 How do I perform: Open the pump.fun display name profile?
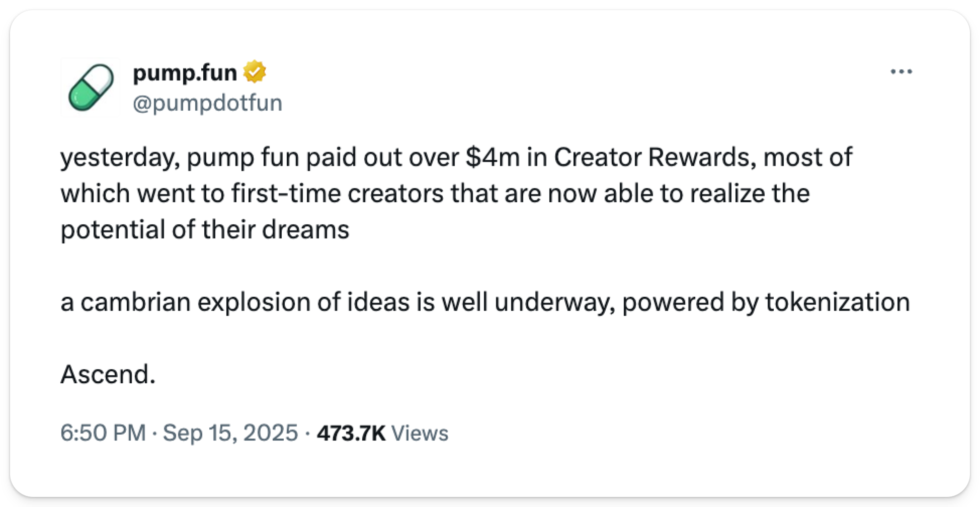click(185, 73)
